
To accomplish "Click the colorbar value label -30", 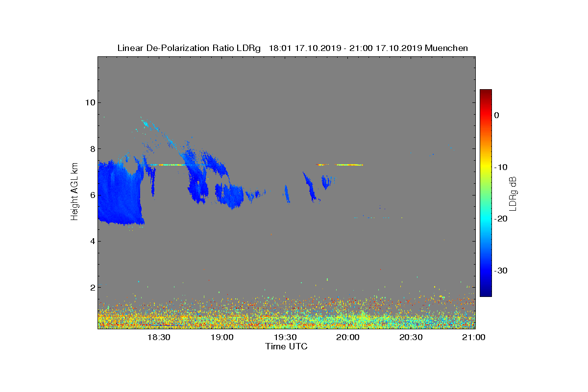I will click(500, 270).
